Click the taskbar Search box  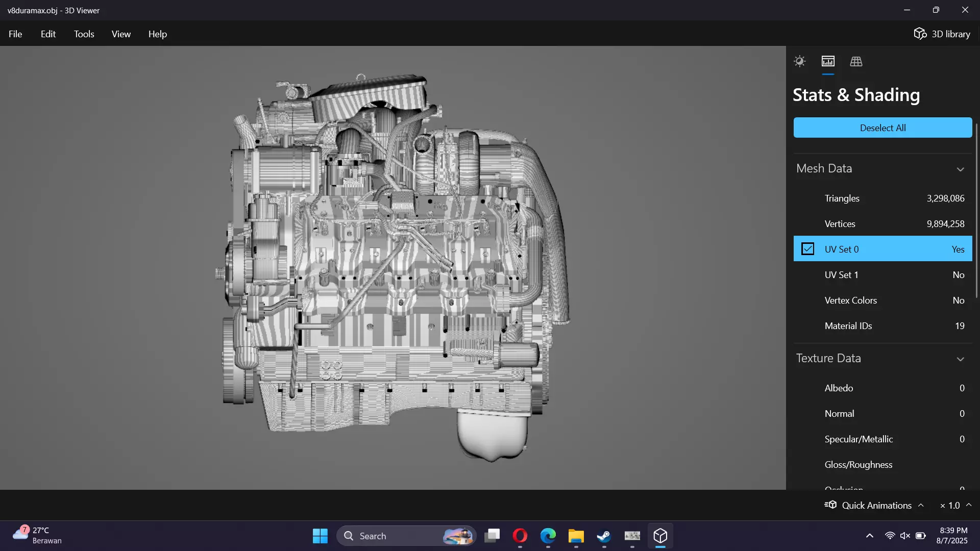(406, 536)
